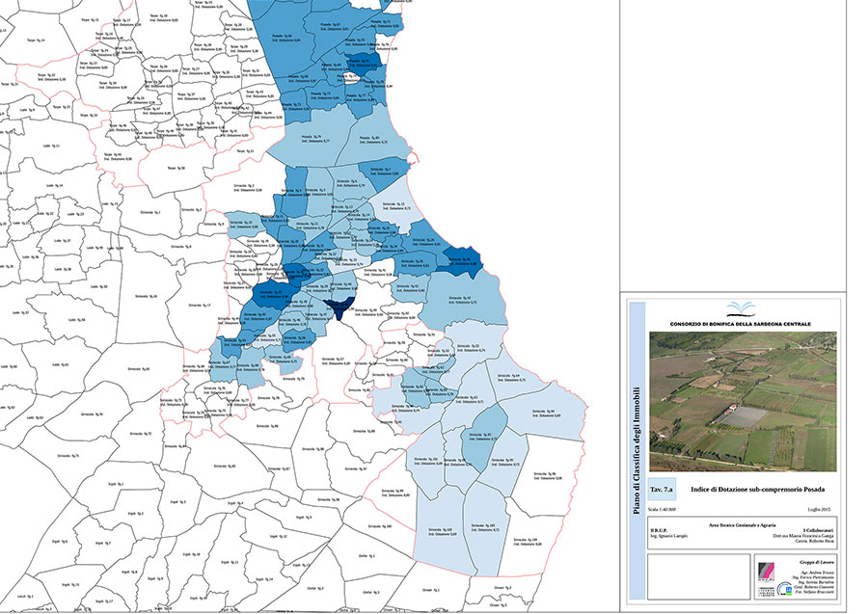This screenshot has width=868, height=614.
Task: Select the 'Scala 1:40.000' text
Action: [662, 510]
